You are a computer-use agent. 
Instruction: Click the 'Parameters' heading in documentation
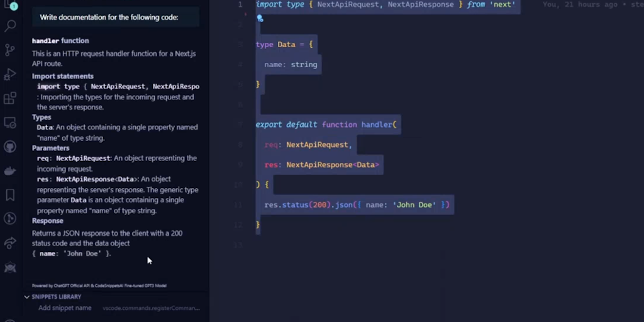click(50, 148)
